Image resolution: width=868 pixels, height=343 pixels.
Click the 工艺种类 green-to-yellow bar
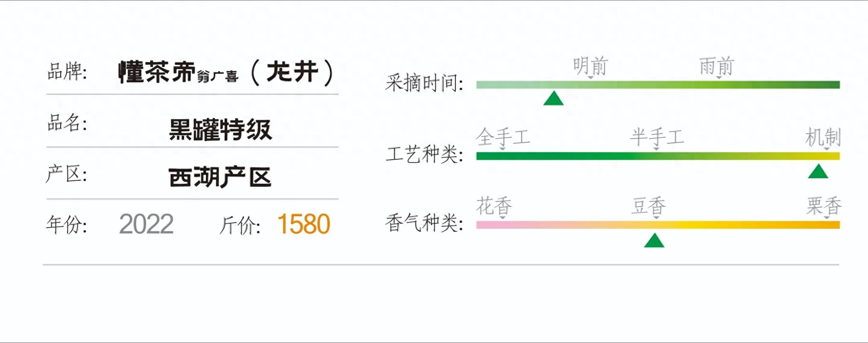point(658,156)
